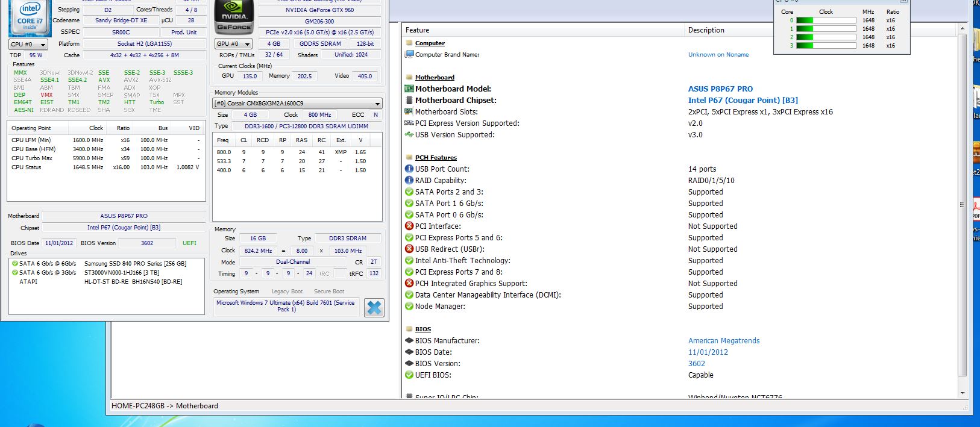Screen dimensions: 980x427
Task: Click red X beside PCI Interface
Action: click(409, 226)
